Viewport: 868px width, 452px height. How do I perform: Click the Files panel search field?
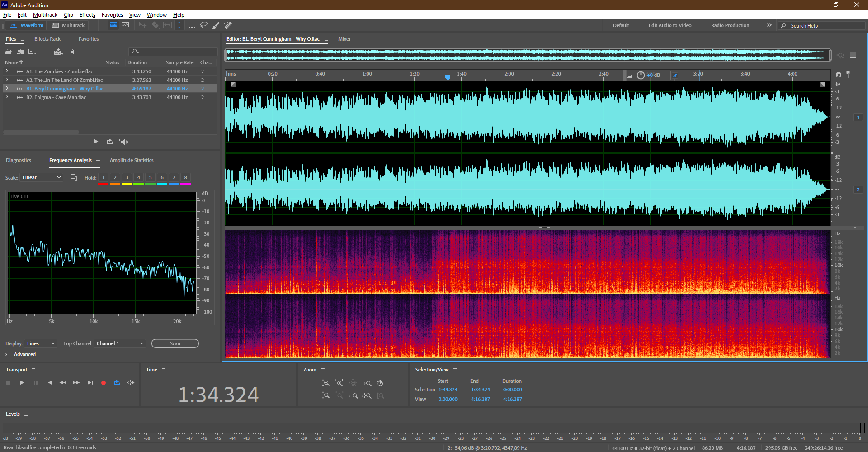click(173, 52)
